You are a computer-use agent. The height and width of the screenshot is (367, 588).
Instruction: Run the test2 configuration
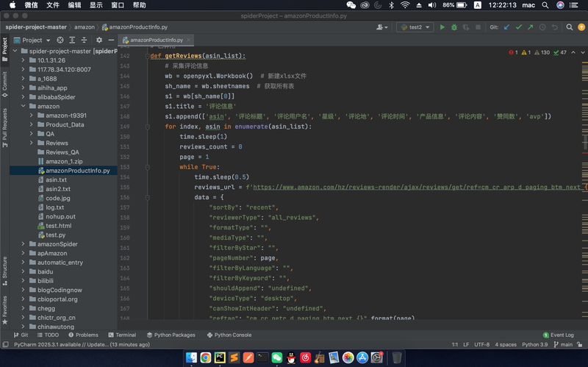tap(442, 27)
